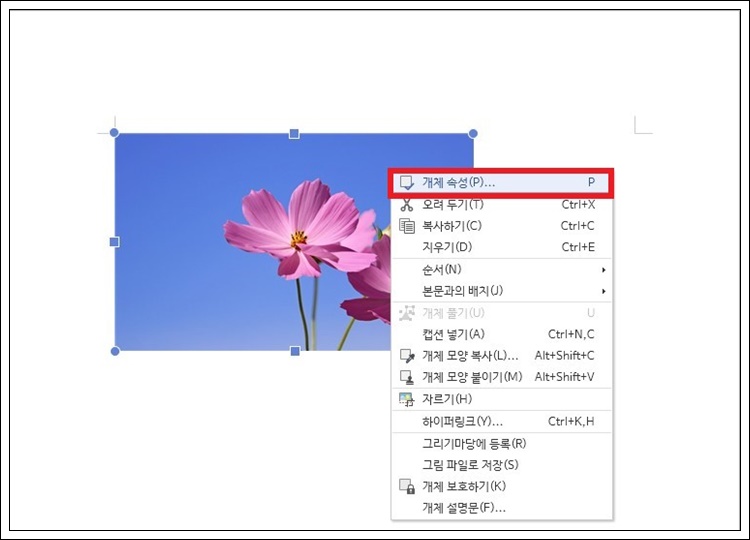Click the scissors cut icon
The image size is (750, 540).
pos(407,205)
